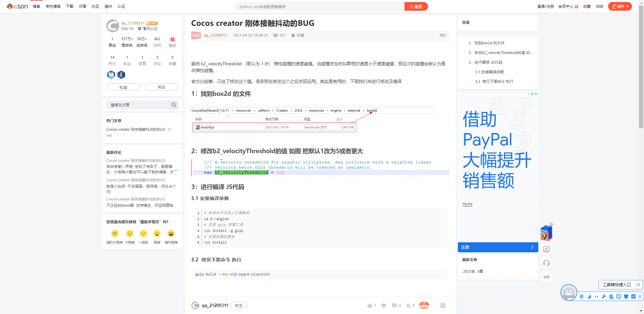Toggle 关注 follow in the profile card
The height and width of the screenshot is (314, 644).
tap(161, 87)
